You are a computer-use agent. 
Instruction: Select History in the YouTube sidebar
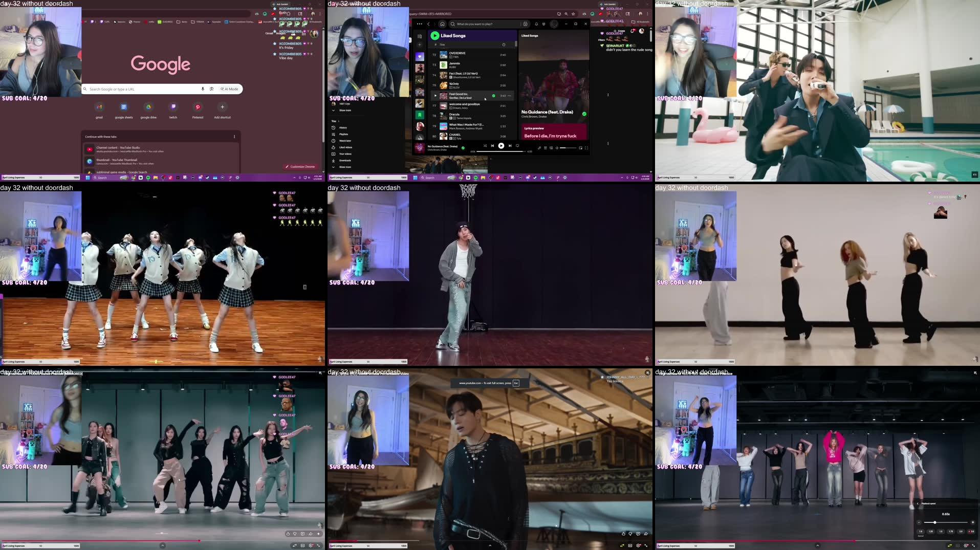(x=342, y=128)
